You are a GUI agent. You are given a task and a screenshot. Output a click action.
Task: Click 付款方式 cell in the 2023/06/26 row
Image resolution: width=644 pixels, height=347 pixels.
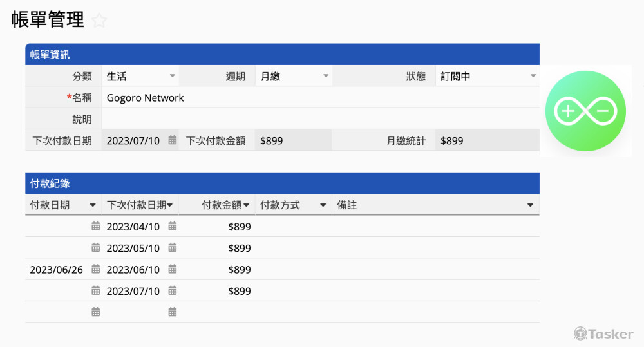point(293,270)
